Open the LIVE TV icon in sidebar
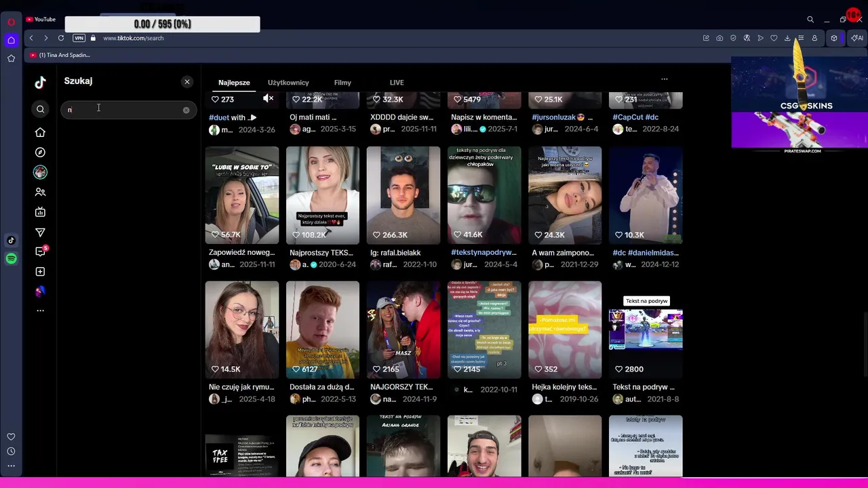 coord(40,212)
